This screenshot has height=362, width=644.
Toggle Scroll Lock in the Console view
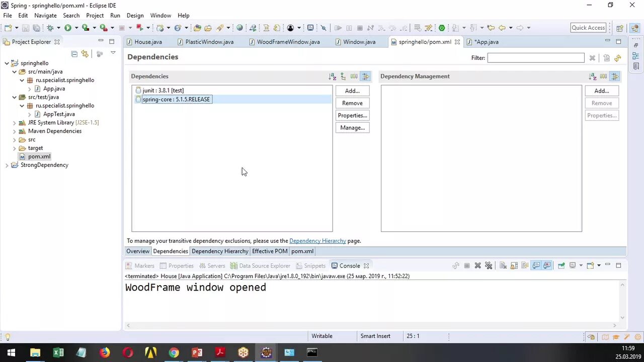coord(514,265)
